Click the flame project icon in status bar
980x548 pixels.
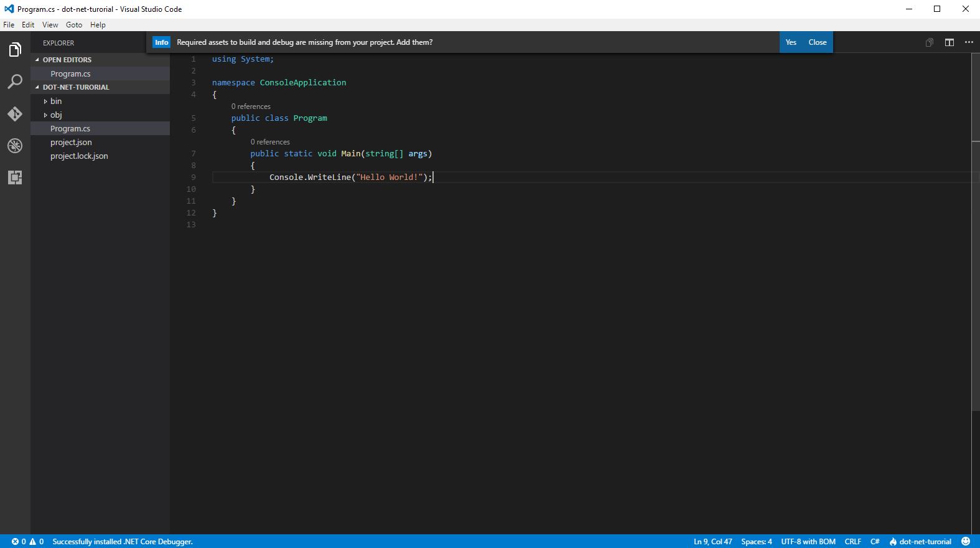pyautogui.click(x=894, y=542)
